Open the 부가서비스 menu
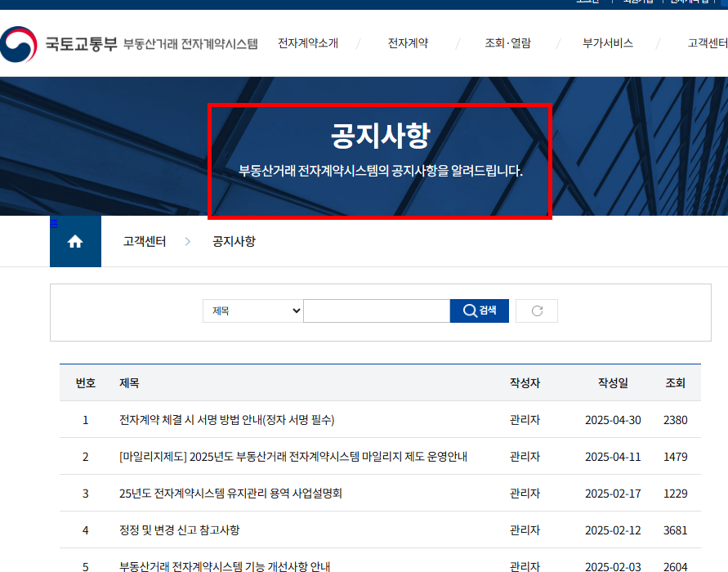 point(610,42)
